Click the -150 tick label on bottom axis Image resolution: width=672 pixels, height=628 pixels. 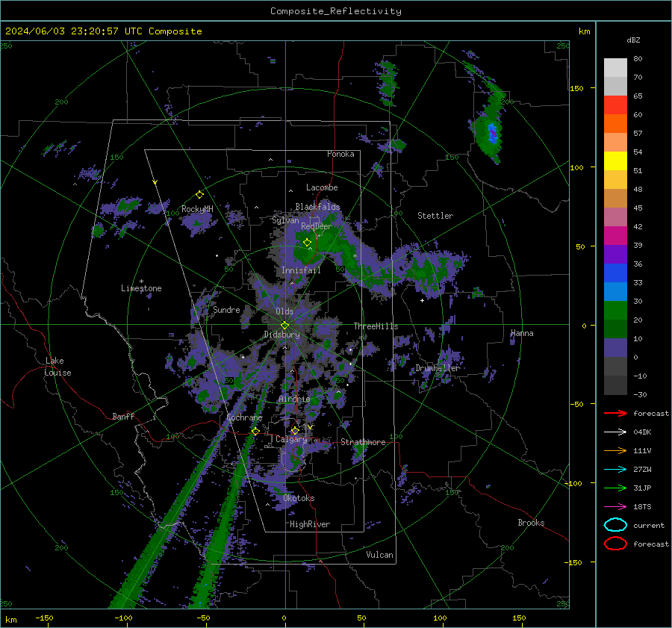pos(44,618)
